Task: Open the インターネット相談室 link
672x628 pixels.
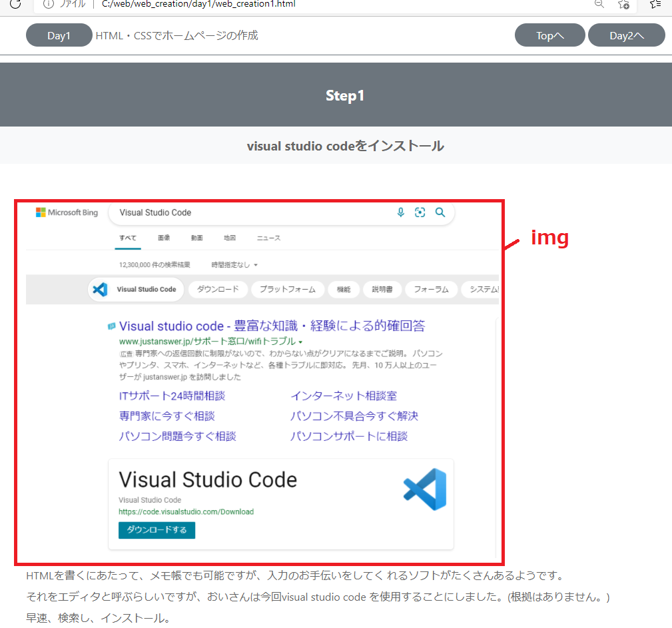Action: [344, 396]
